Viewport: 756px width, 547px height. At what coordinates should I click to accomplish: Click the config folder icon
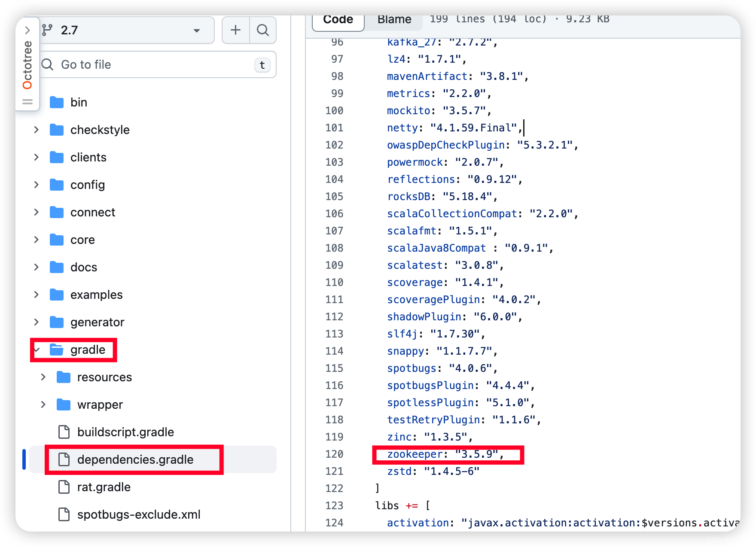click(x=57, y=185)
